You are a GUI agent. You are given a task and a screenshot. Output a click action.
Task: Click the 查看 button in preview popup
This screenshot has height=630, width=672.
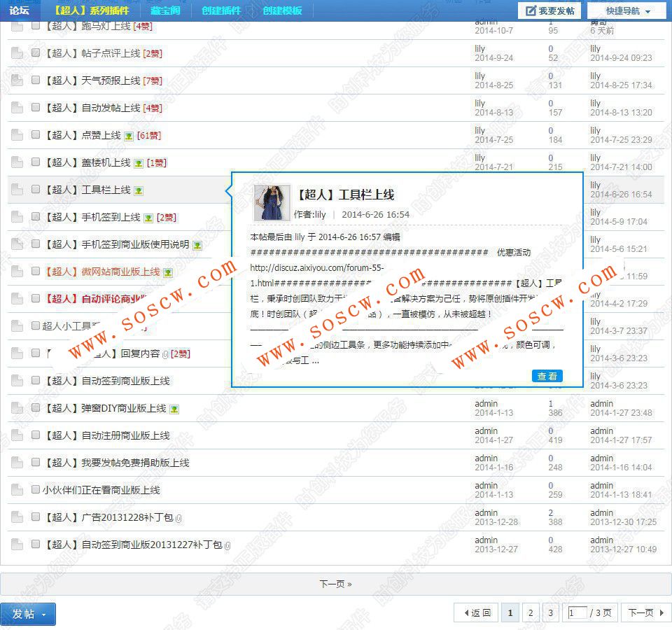click(x=547, y=376)
